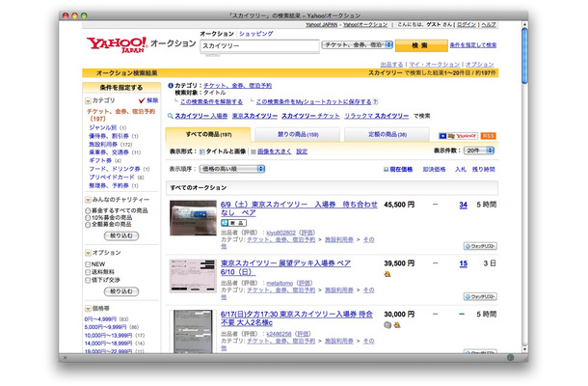
Task: Click the red check mark next to 解除
Action: tap(142, 100)
